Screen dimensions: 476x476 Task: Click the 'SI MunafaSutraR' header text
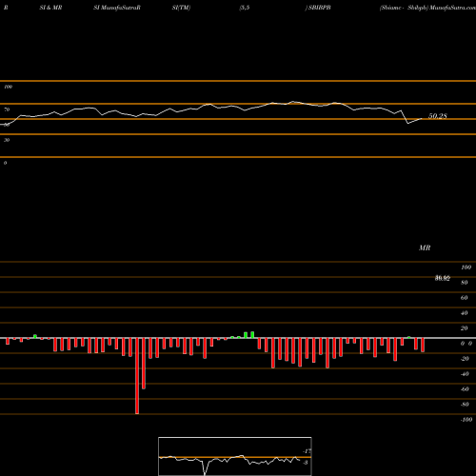pyautogui.click(x=117, y=8)
